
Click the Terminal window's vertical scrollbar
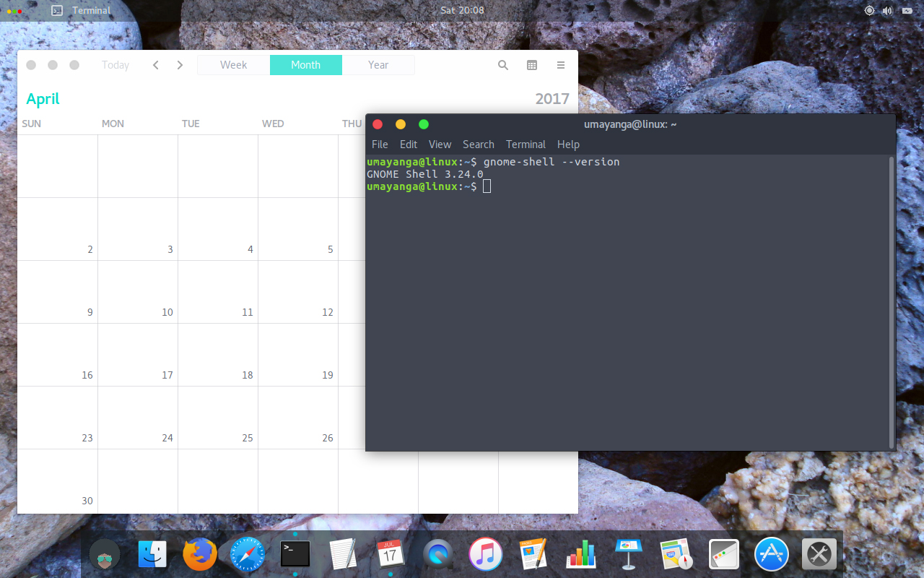coord(892,302)
